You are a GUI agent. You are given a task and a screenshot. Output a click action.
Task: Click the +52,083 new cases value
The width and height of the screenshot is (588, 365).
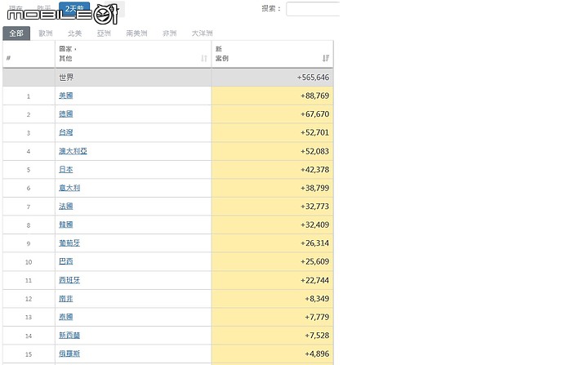314,151
